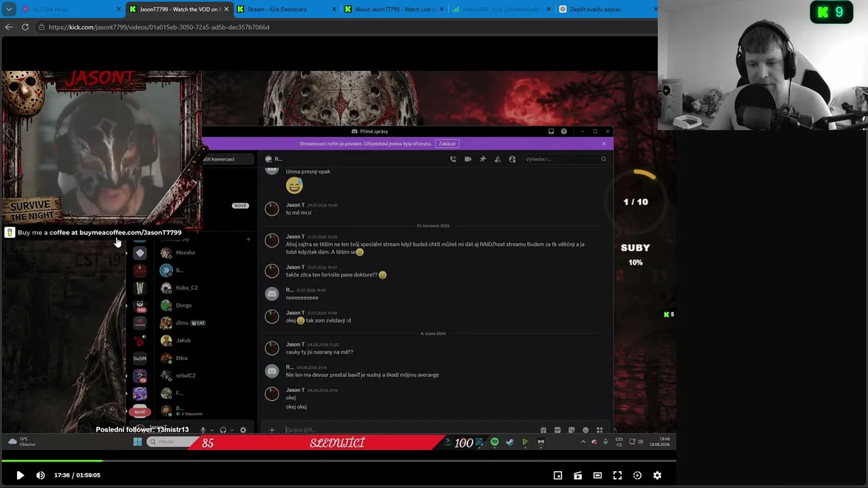
Task: Open the attachment plus button in chat
Action: (x=272, y=430)
